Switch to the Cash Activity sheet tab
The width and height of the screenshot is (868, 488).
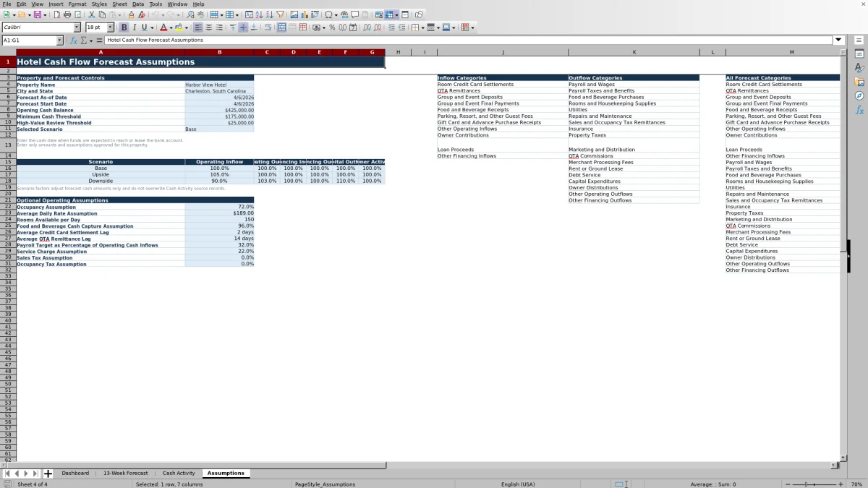point(179,473)
